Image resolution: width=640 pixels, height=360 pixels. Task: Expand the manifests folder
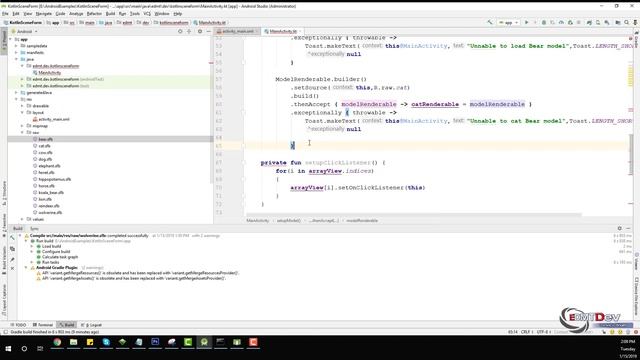coord(17,53)
